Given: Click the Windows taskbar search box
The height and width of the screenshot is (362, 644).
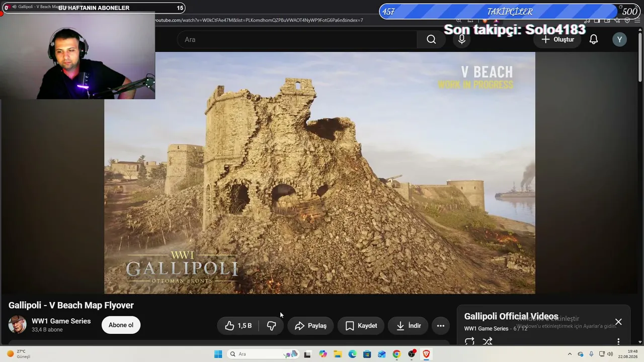Looking at the screenshot, I should tap(264, 354).
